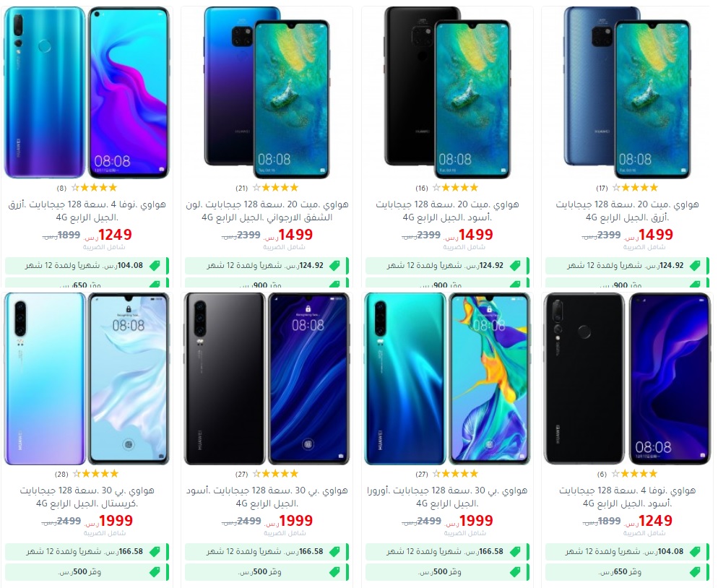718x588 pixels.
Task: Click the 1999 price on P30 Aurora
Action: [476, 521]
